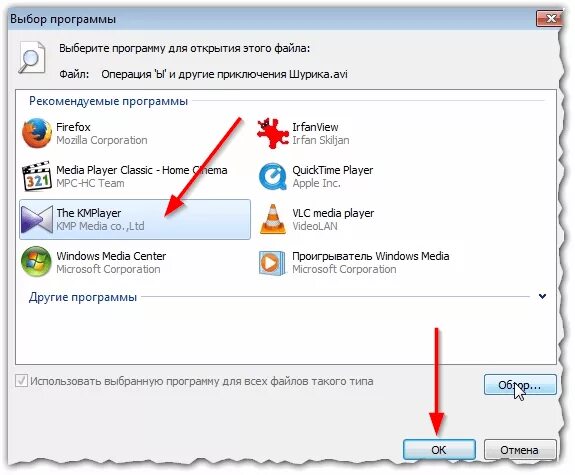Pick the Проигрыватель Windows Media icon

[x=272, y=263]
